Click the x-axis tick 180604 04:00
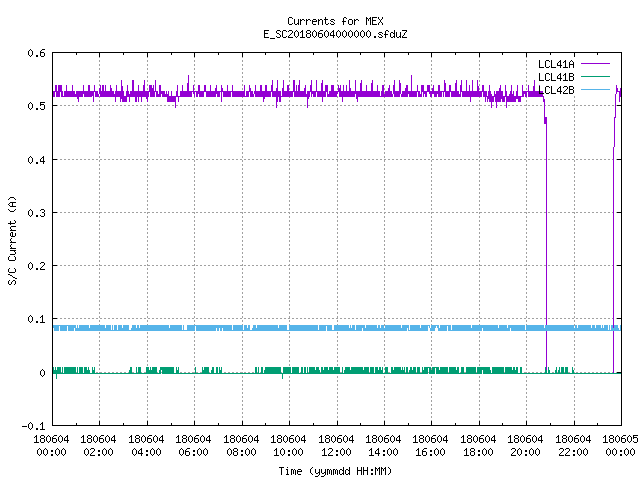Image resolution: width=640 pixels, height=480 pixels. [x=146, y=445]
